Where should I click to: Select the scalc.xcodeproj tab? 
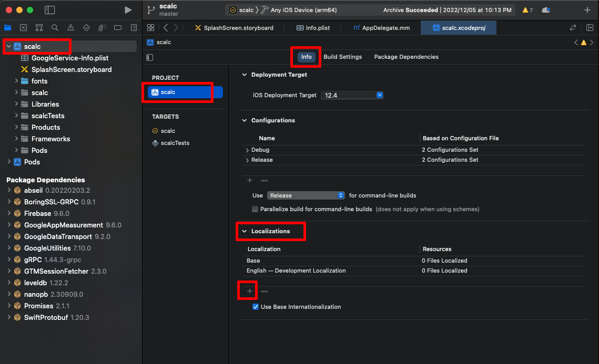(459, 27)
